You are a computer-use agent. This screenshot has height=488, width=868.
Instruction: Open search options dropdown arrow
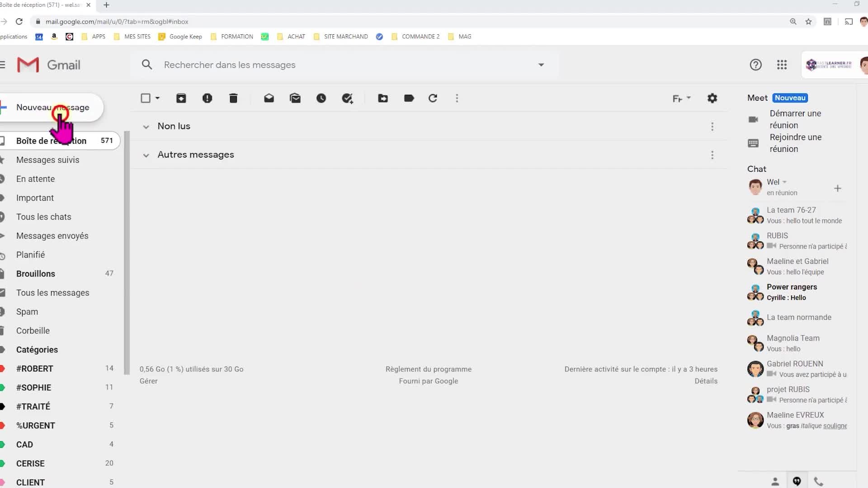541,65
